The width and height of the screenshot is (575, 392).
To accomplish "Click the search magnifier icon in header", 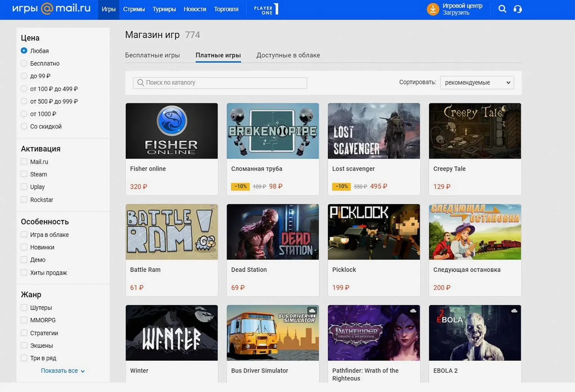I will click(x=502, y=9).
